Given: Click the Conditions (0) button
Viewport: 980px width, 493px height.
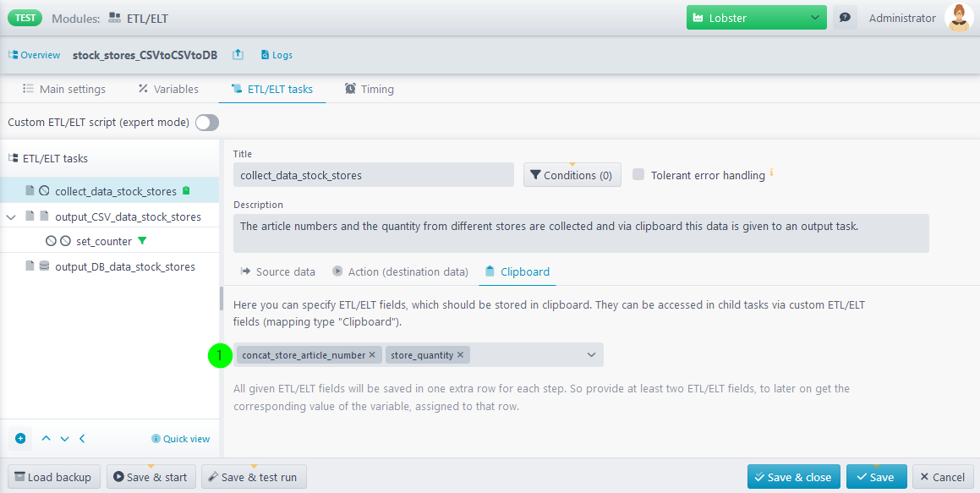Looking at the screenshot, I should click(572, 175).
